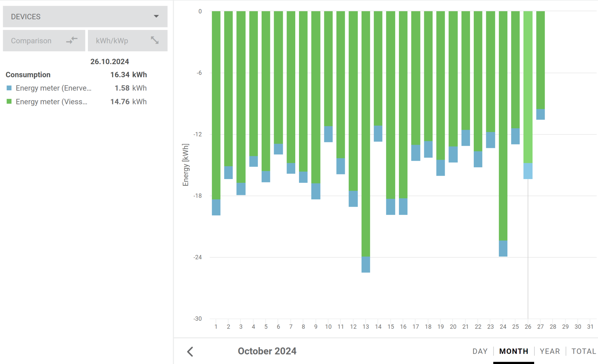Select the MONTH view tab
The width and height of the screenshot is (598, 364).
click(514, 351)
